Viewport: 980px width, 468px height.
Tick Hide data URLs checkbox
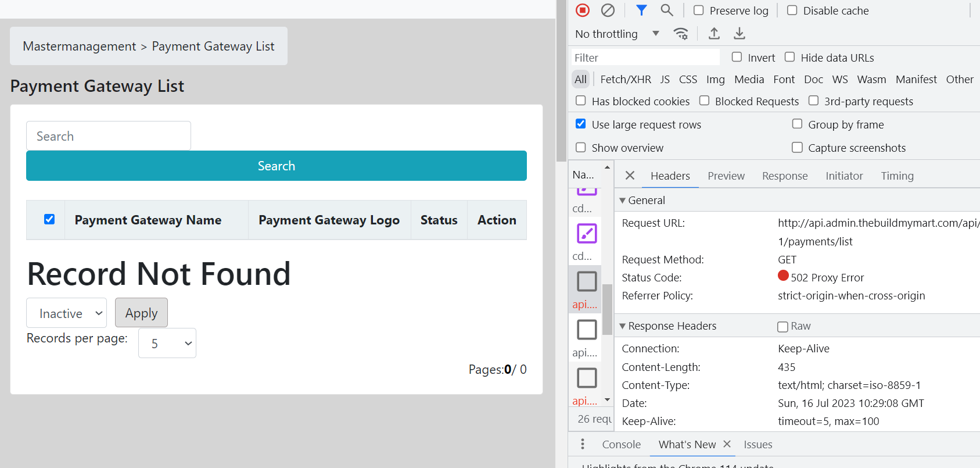[790, 57]
